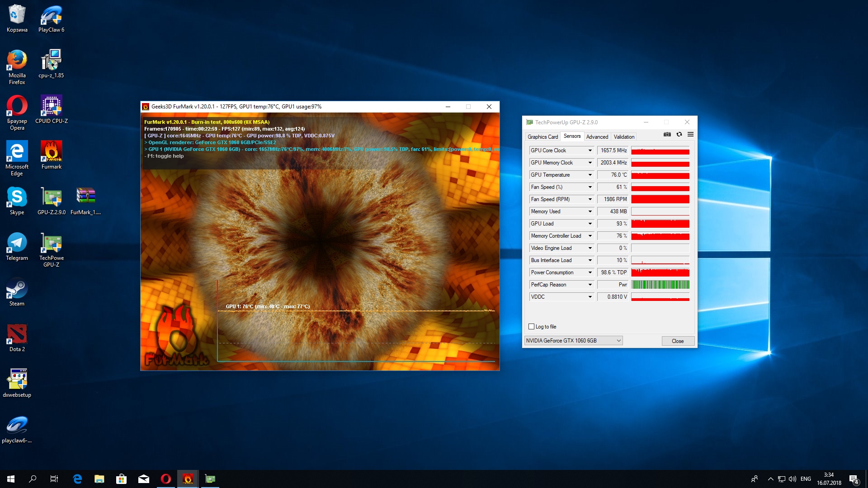Select the Furmark desktop shortcut
This screenshot has width=868, height=488.
coord(51,155)
